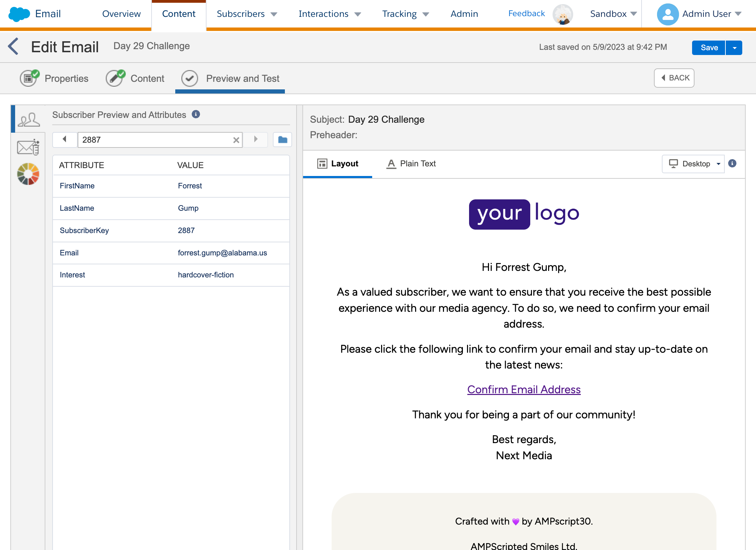756x550 pixels.
Task: Click the Plain Text A icon
Action: tap(391, 164)
